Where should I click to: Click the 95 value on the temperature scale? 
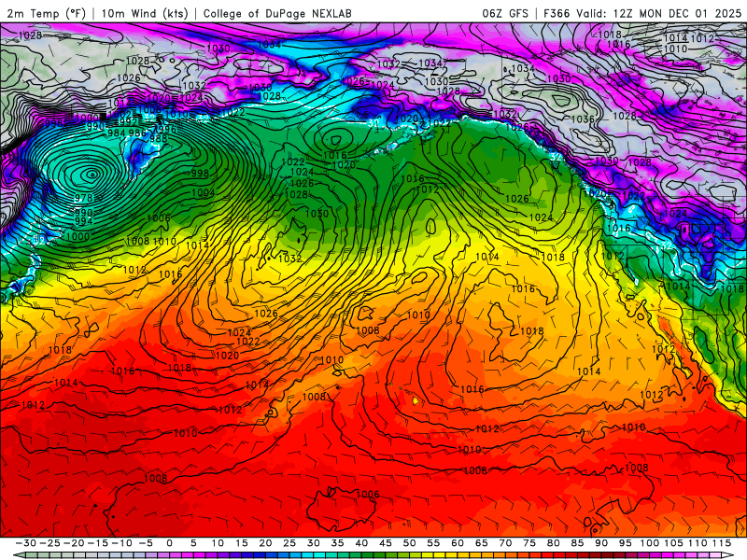(626, 543)
